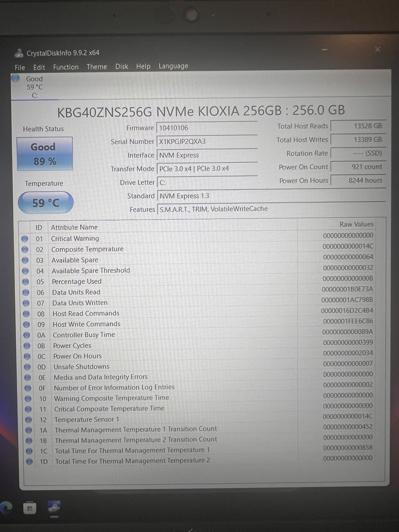Click the Good 89 % health status button
This screenshot has width=399, height=532.
pyautogui.click(x=44, y=154)
